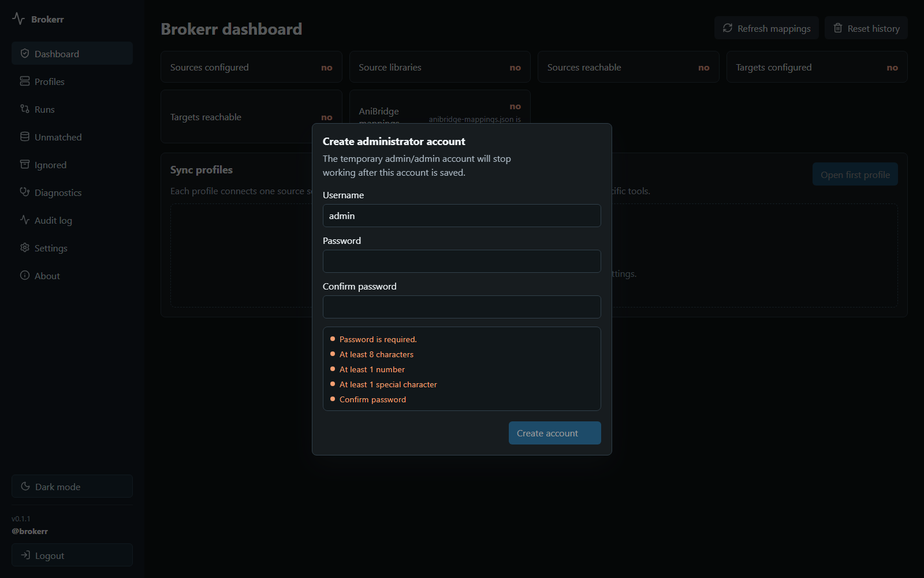Click the "Password is required." message
Viewport: 924px width, 578px height.
point(378,339)
